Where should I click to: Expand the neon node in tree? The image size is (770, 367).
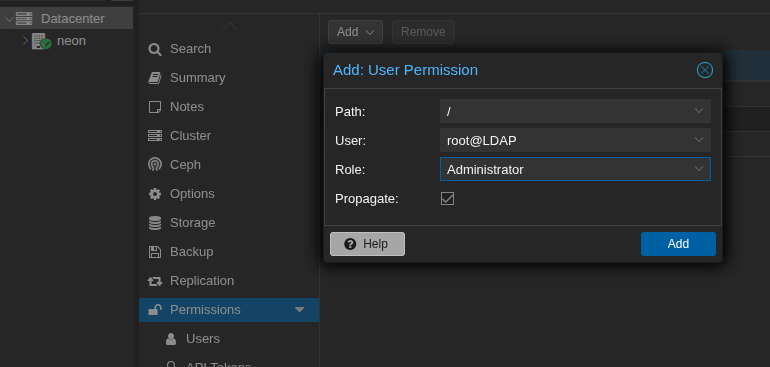pos(26,41)
